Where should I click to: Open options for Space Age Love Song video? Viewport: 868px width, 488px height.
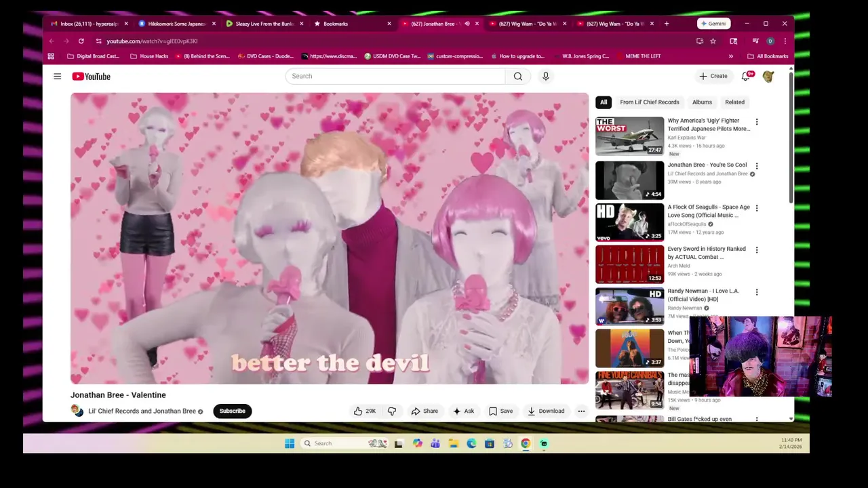pos(757,208)
